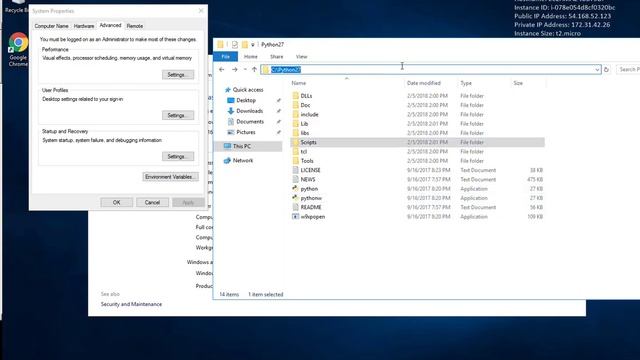Viewport: 640px width, 360px height.
Task: Click date modified of NEWS file
Action: [428, 179]
